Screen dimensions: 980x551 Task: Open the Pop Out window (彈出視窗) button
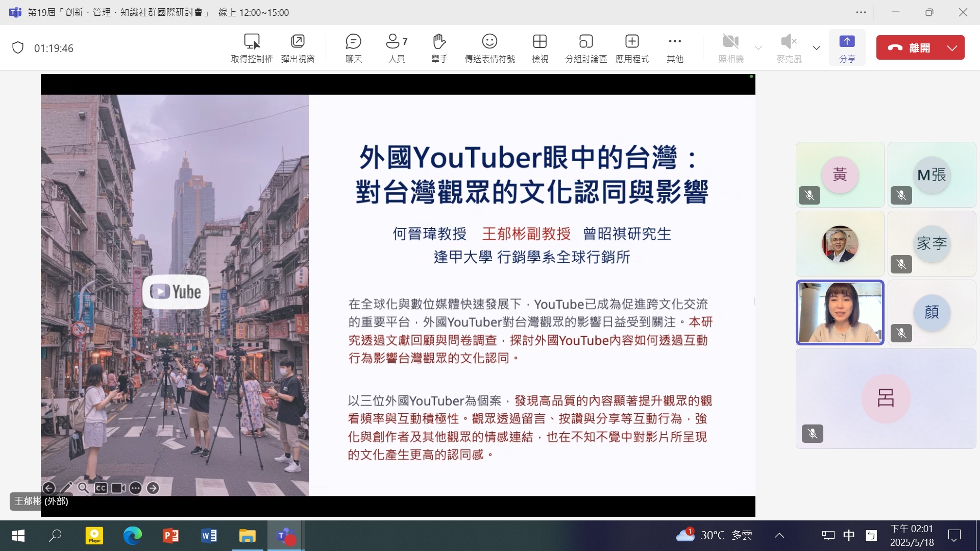(298, 48)
